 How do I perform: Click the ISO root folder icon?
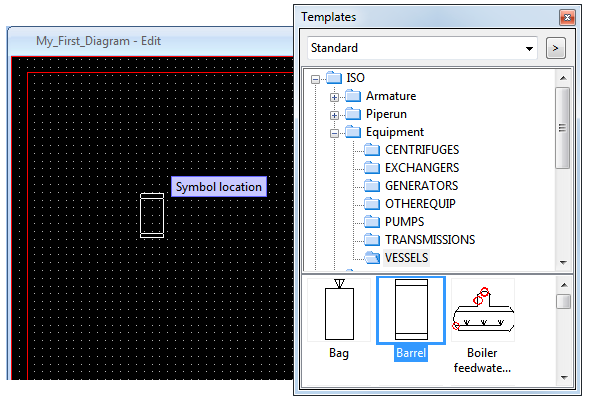point(334,78)
